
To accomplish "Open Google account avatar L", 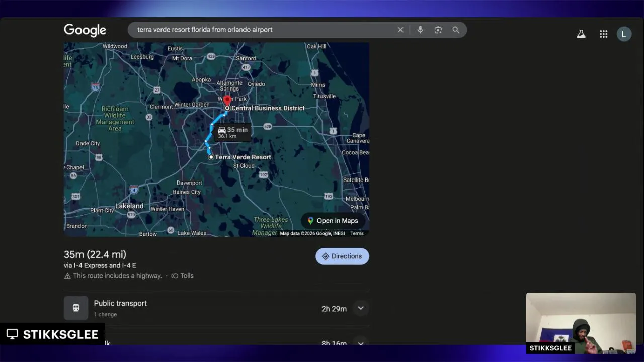I will click(624, 34).
